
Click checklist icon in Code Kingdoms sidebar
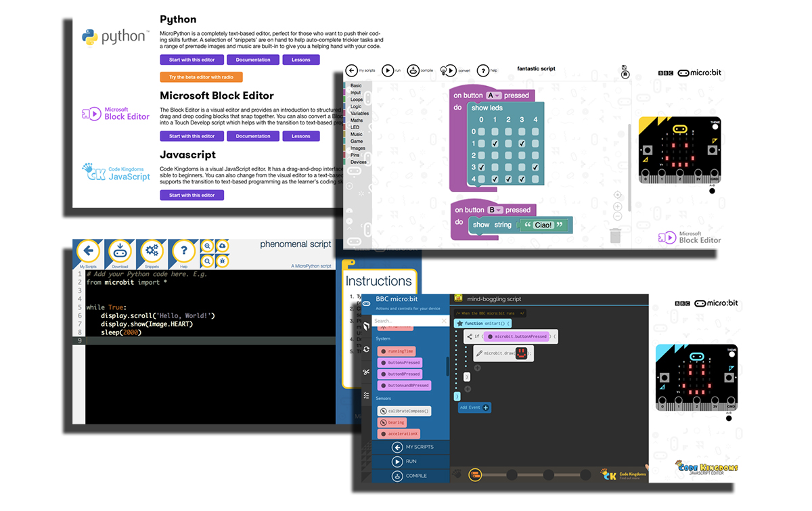366,395
